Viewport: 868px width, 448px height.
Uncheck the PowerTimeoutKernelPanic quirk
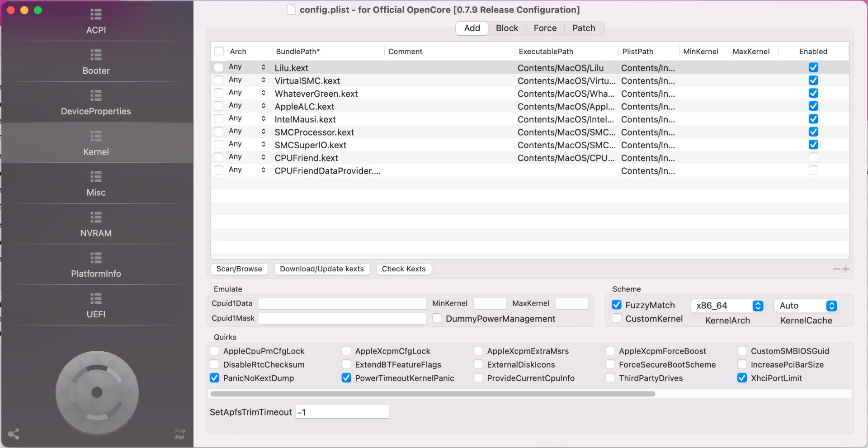pos(347,378)
